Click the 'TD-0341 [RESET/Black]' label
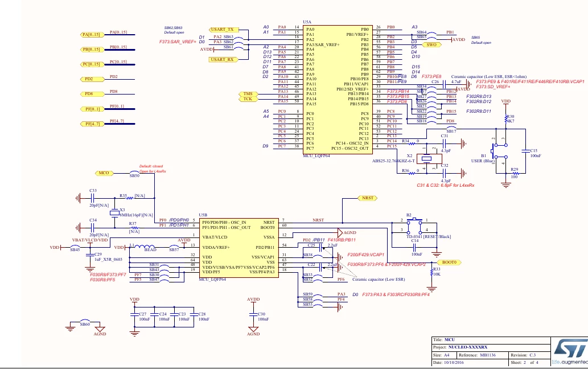The width and height of the screenshot is (588, 369). coord(429,237)
